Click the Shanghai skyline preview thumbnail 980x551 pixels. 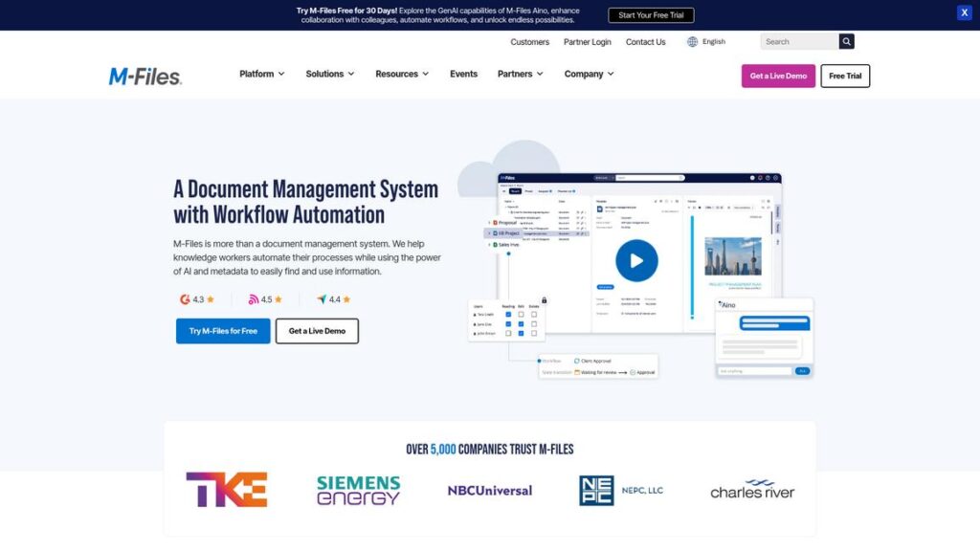(733, 256)
